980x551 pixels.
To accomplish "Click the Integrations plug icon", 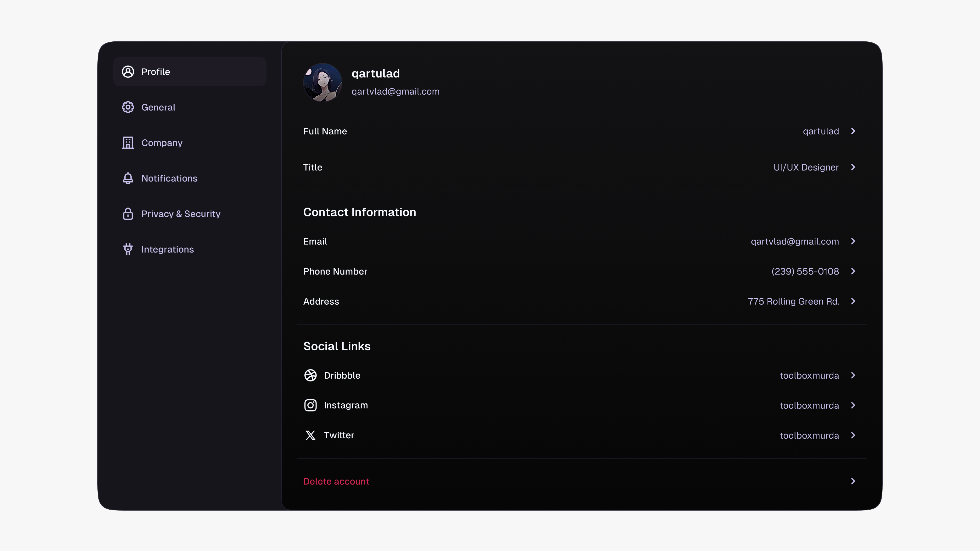I will (x=128, y=249).
